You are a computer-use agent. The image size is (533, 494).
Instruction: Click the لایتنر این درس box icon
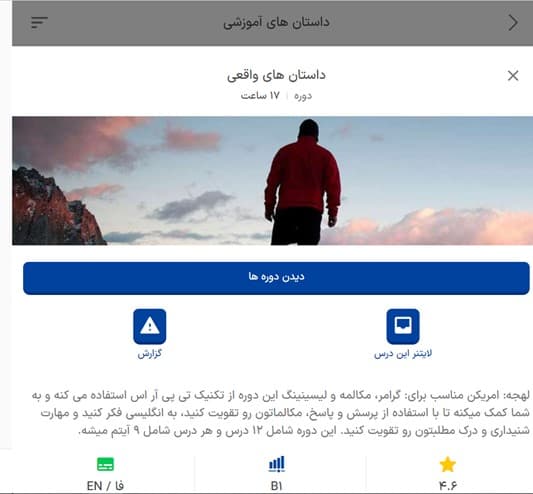[x=403, y=326]
